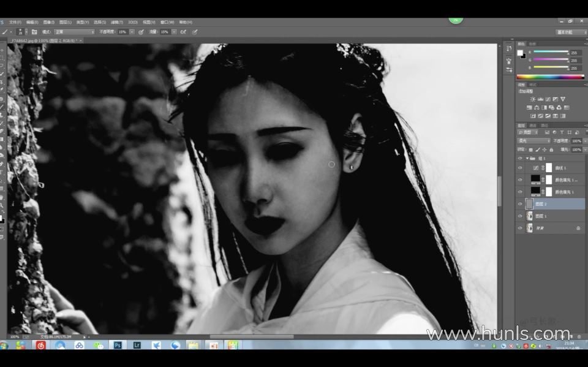The width and height of the screenshot is (588, 367).
Task: Open the brush flow slider arrow
Action: coord(175,32)
